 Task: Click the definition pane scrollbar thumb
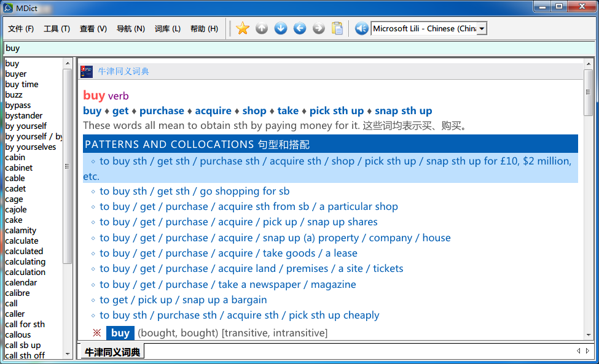point(589,92)
